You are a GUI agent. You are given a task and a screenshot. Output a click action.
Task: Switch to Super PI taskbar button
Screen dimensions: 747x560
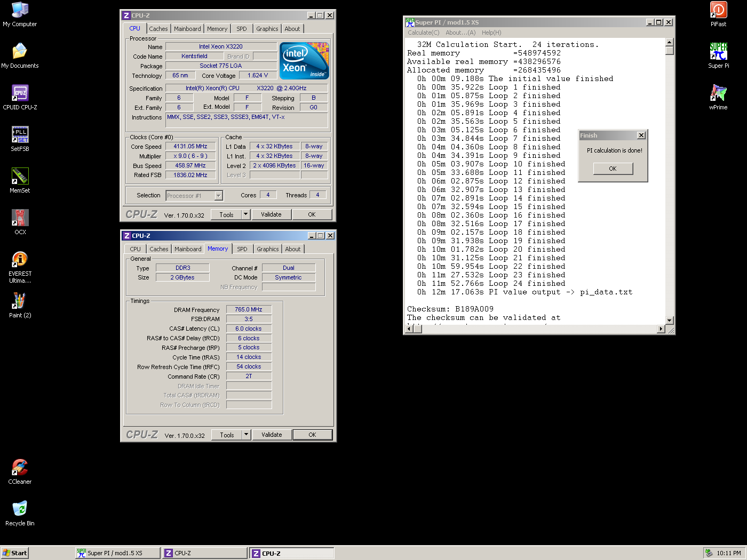[x=117, y=553]
